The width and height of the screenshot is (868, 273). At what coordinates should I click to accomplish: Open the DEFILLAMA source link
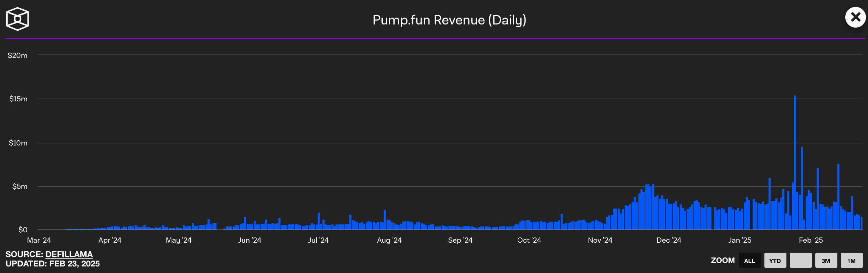pyautogui.click(x=69, y=254)
